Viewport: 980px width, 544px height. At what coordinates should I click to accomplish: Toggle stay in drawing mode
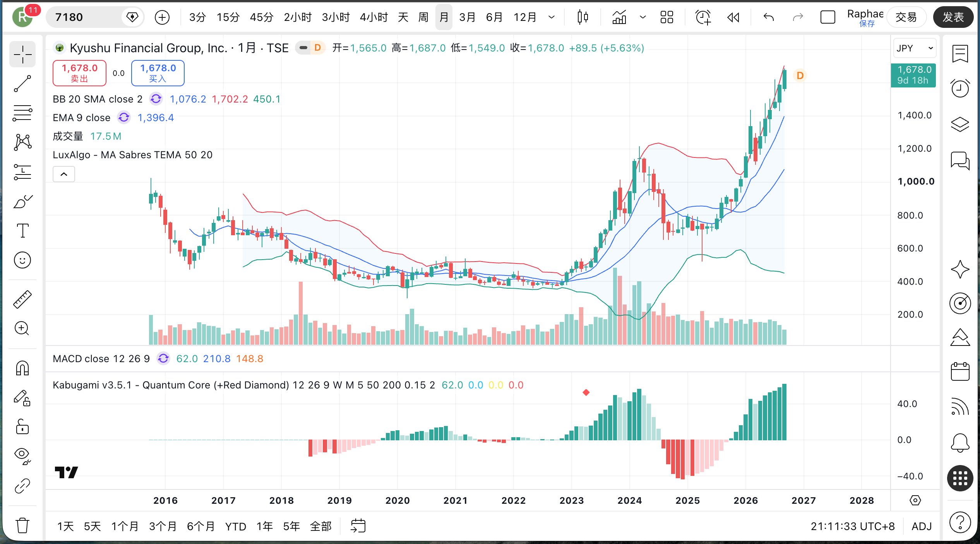click(x=22, y=398)
